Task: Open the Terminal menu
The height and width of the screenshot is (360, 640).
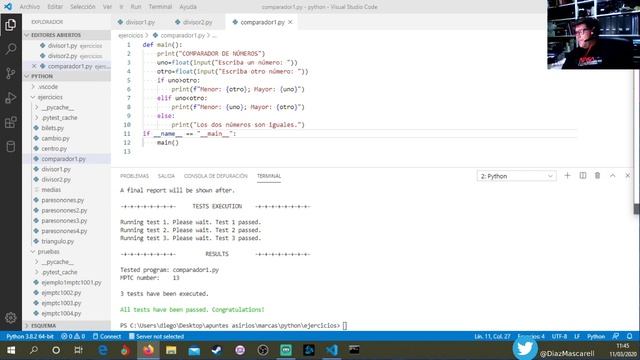Action: coord(160,7)
